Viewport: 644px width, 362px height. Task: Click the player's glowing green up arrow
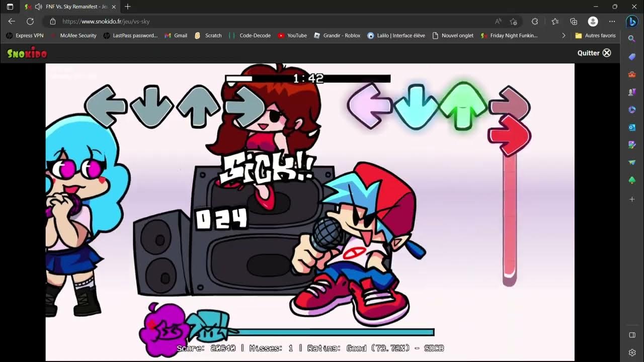(462, 106)
